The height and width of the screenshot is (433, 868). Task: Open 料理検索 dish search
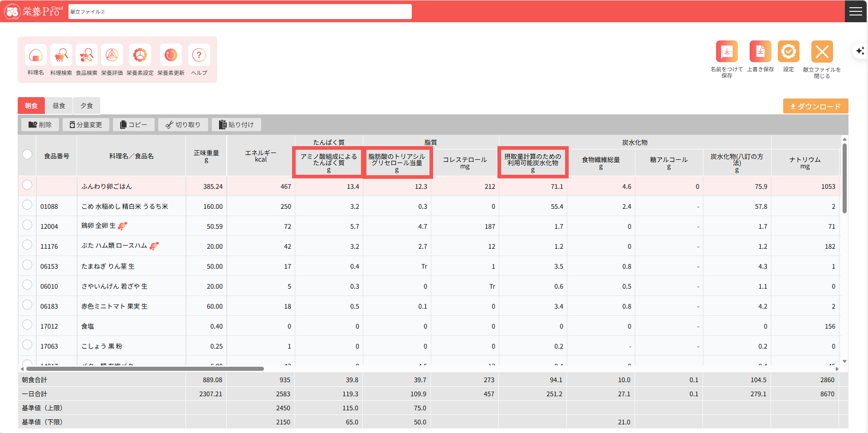[61, 55]
